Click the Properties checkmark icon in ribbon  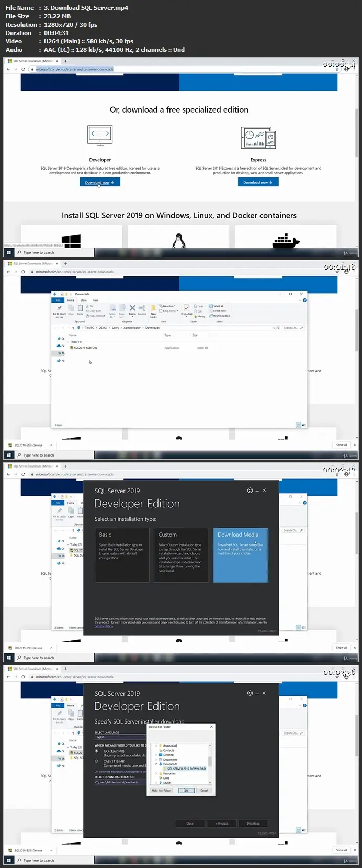pyautogui.click(x=186, y=308)
